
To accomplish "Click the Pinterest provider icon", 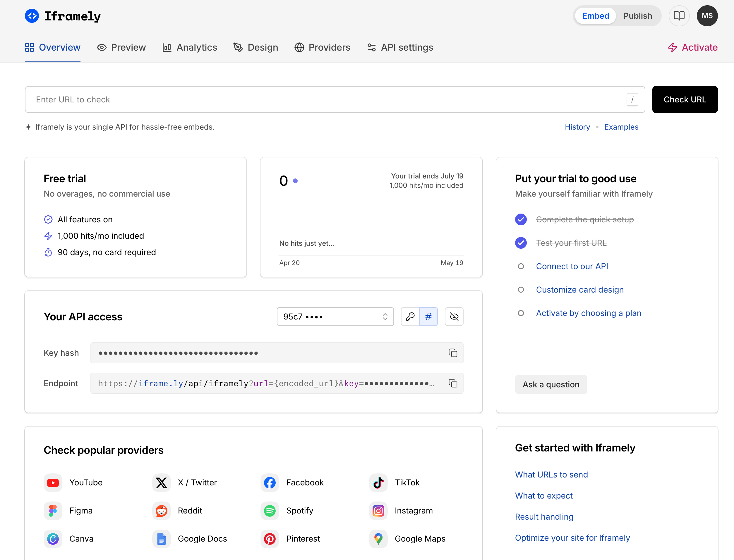I will [x=270, y=538].
